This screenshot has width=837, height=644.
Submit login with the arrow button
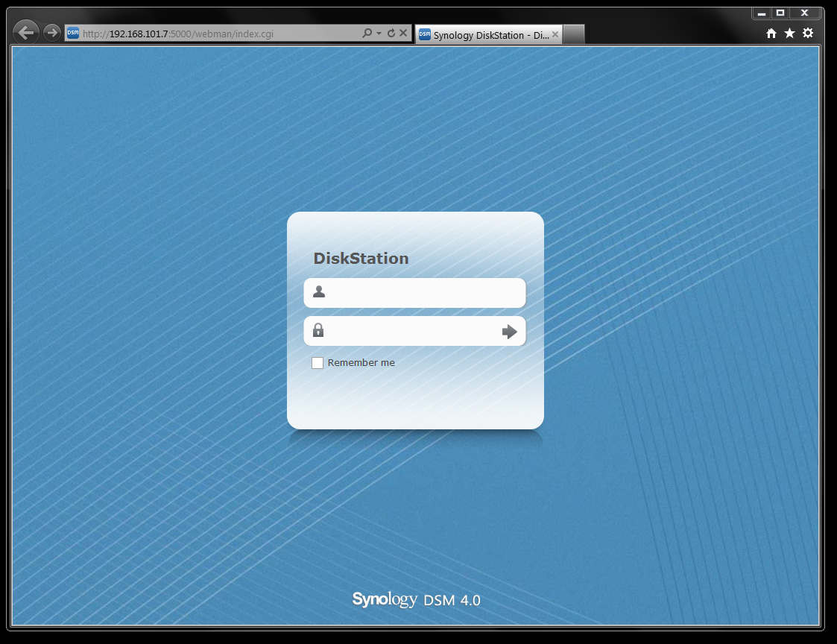tap(509, 332)
